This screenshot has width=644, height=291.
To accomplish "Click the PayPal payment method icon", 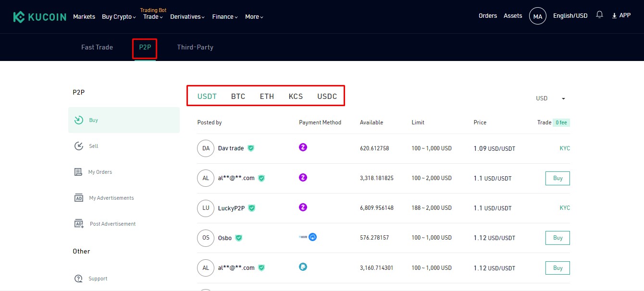I will [303, 267].
